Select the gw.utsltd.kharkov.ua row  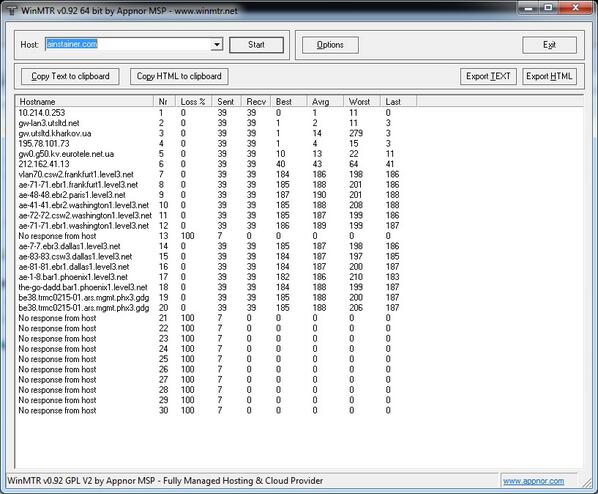coord(216,133)
